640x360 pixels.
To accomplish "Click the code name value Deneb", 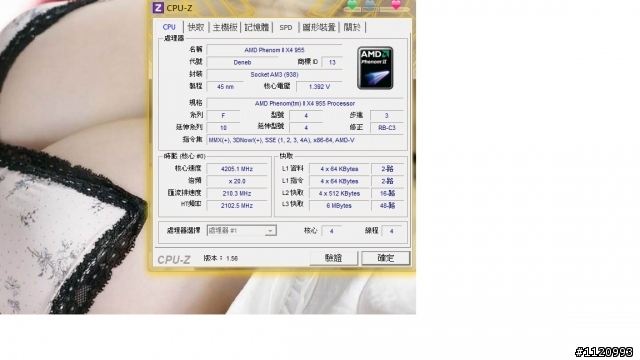I will click(242, 62).
